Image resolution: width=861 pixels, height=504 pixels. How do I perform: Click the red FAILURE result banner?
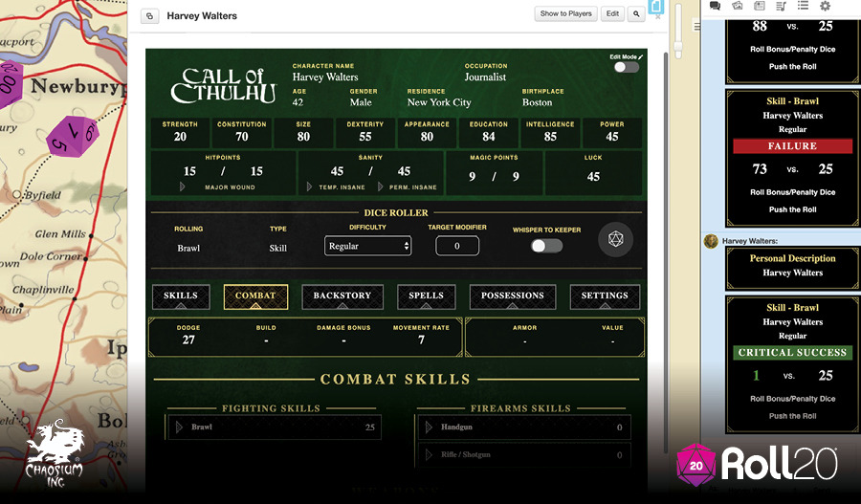[x=792, y=146]
